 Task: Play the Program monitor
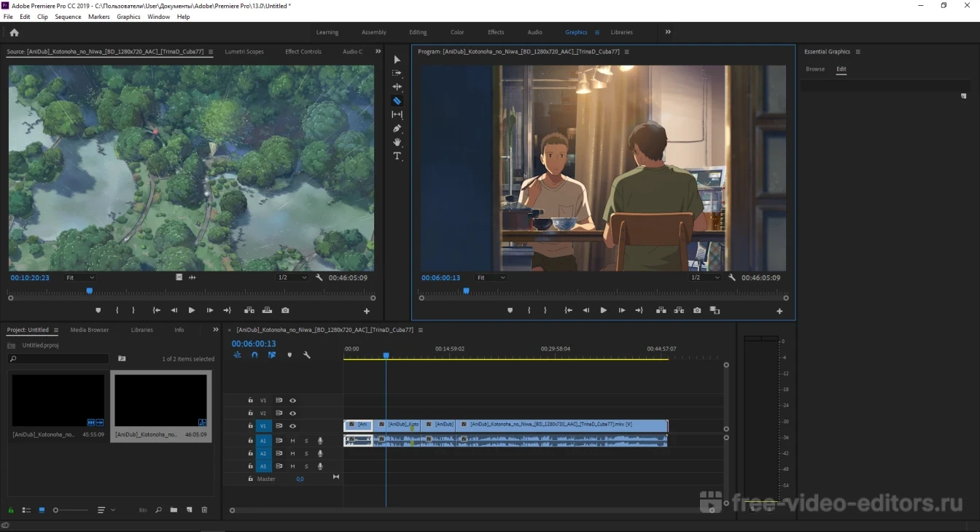pos(604,310)
